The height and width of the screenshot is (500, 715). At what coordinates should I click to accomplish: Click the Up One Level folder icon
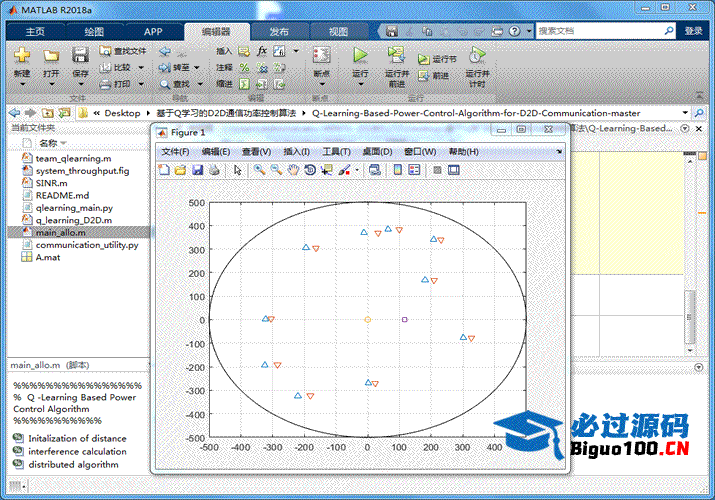[47, 113]
